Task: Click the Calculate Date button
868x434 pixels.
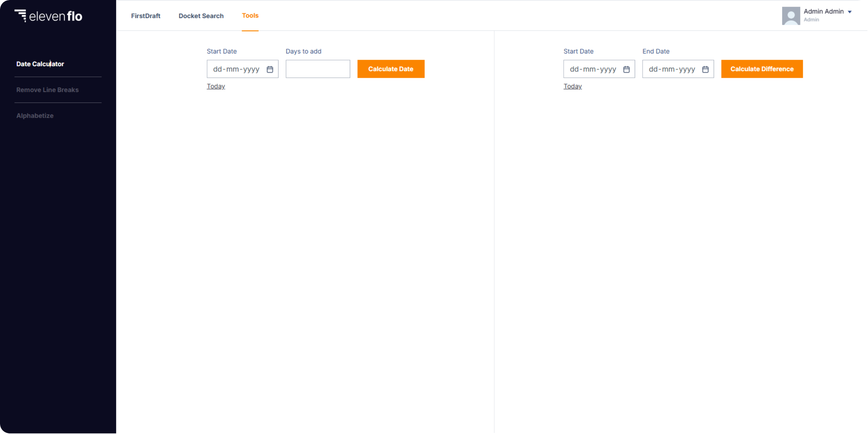Action: coord(391,69)
